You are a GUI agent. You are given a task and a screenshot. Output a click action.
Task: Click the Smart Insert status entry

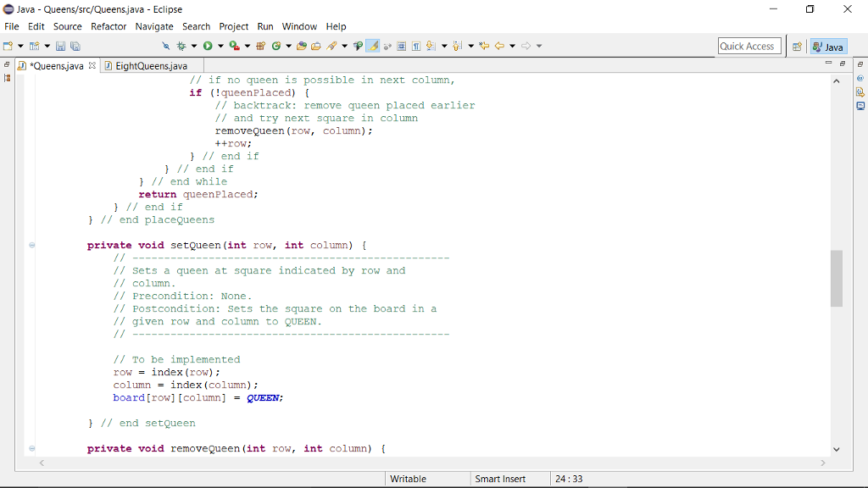[500, 479]
